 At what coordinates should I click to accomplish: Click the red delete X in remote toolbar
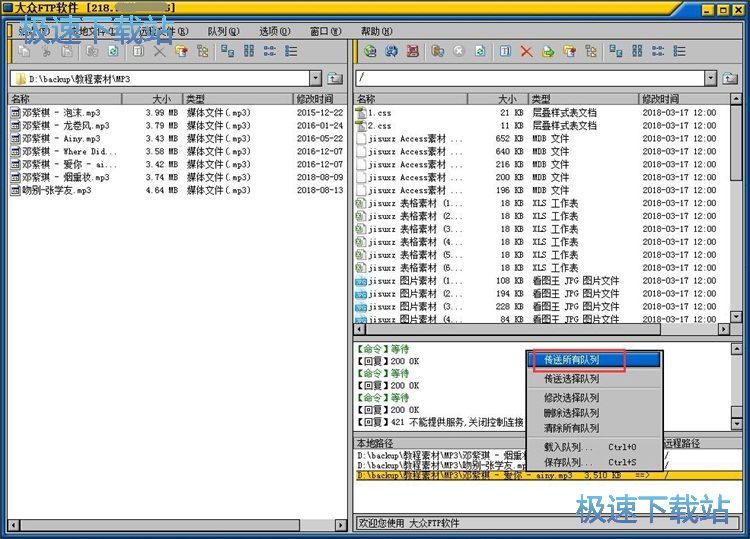tap(527, 51)
